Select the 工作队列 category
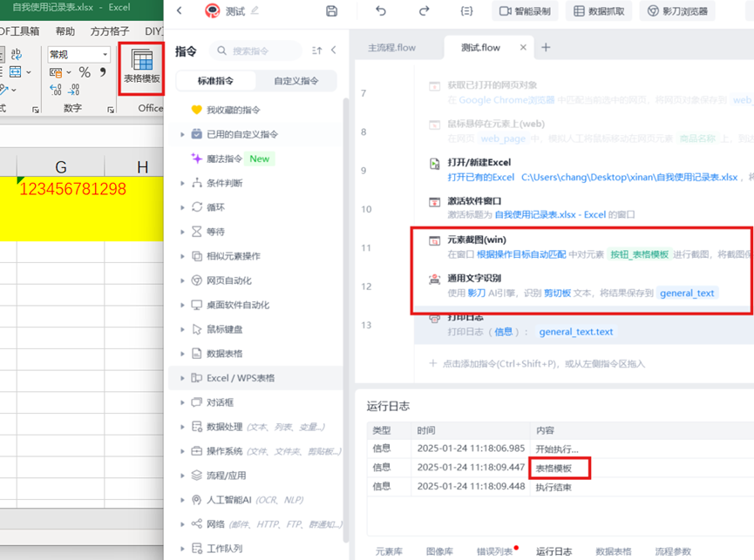The width and height of the screenshot is (754, 560). (x=255, y=549)
